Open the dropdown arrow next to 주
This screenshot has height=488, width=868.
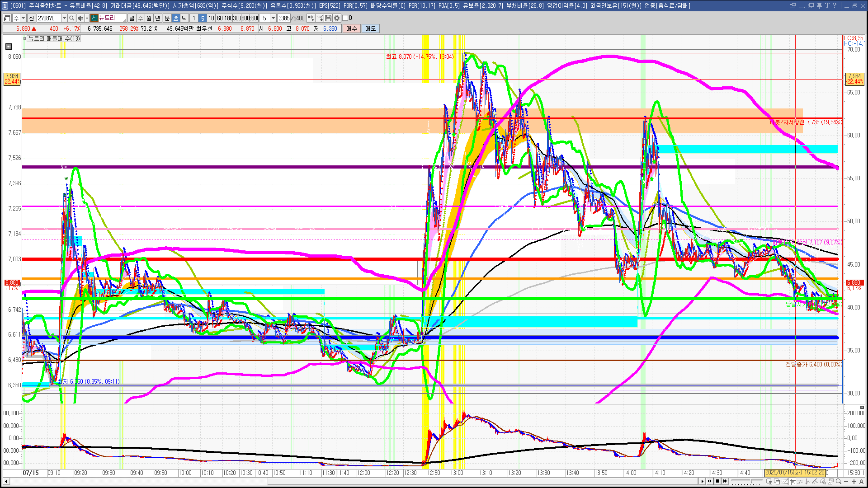tap(23, 18)
